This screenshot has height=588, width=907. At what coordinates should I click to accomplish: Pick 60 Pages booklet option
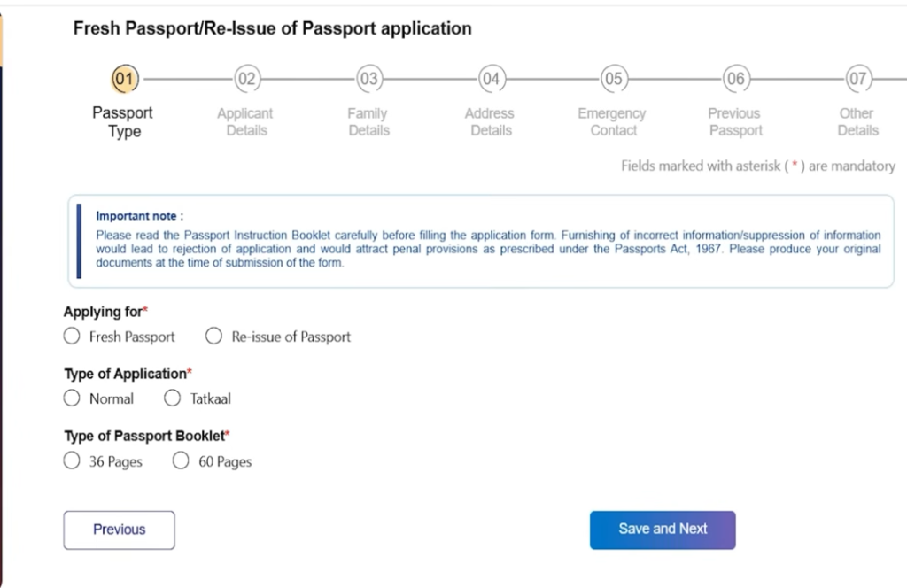click(x=181, y=461)
